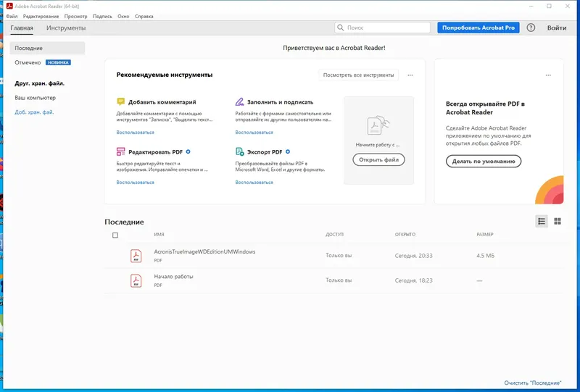
Task: Open the Окно menu
Action: pos(123,16)
